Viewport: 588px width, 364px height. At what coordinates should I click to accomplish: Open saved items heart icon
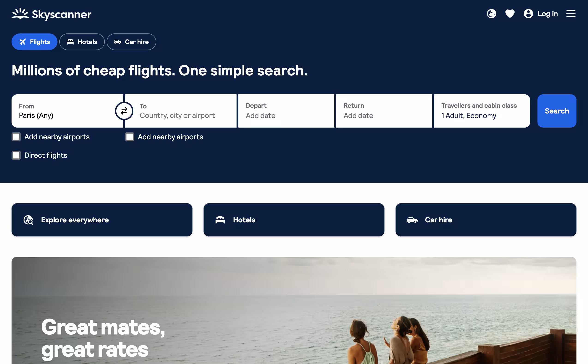pos(510,14)
